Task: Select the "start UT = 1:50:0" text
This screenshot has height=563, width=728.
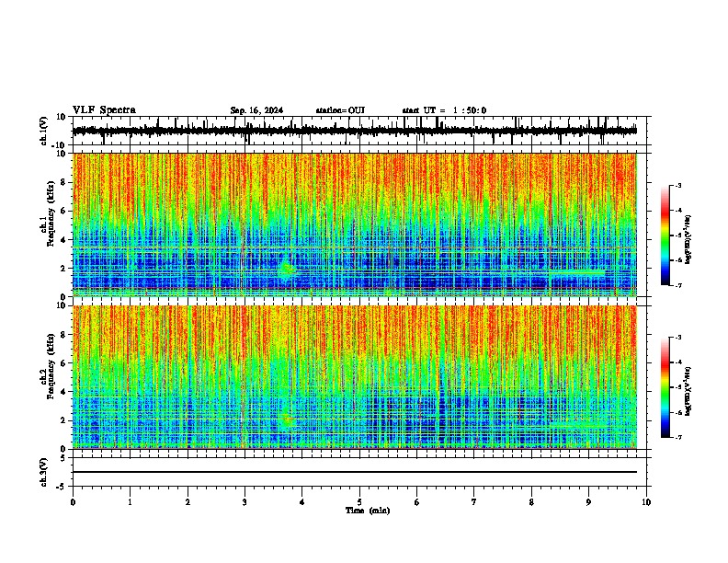Action: [x=444, y=110]
